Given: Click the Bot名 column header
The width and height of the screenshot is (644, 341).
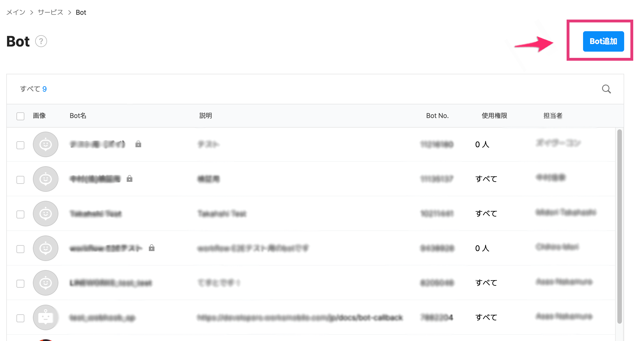Looking at the screenshot, I should [x=78, y=116].
